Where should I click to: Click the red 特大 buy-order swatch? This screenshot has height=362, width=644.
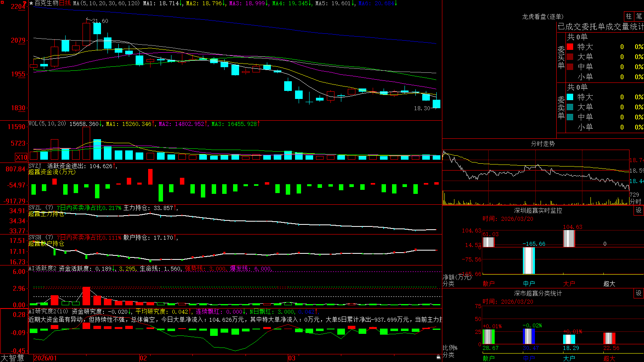click(570, 47)
